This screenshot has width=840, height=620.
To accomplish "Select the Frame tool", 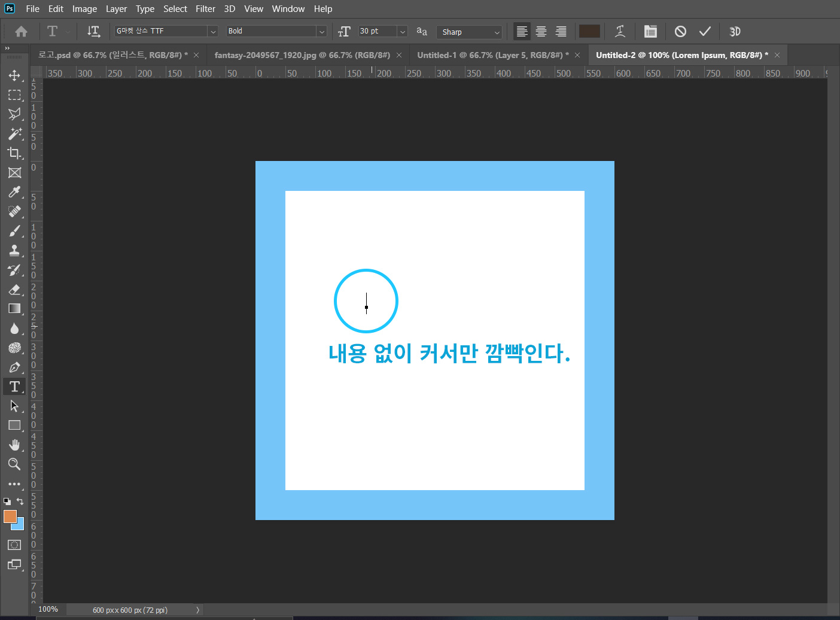I will point(14,173).
